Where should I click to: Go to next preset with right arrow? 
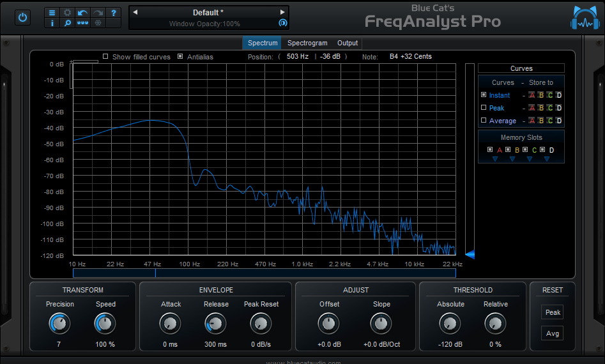[x=282, y=12]
